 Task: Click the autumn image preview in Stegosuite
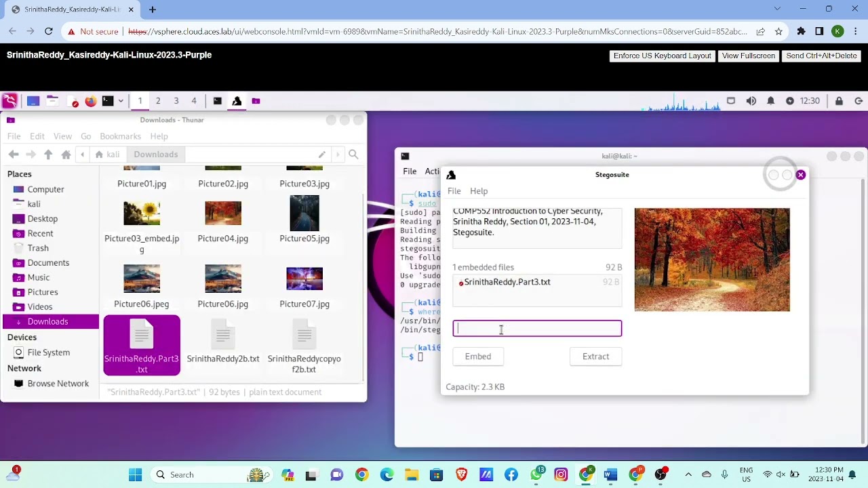click(x=712, y=260)
